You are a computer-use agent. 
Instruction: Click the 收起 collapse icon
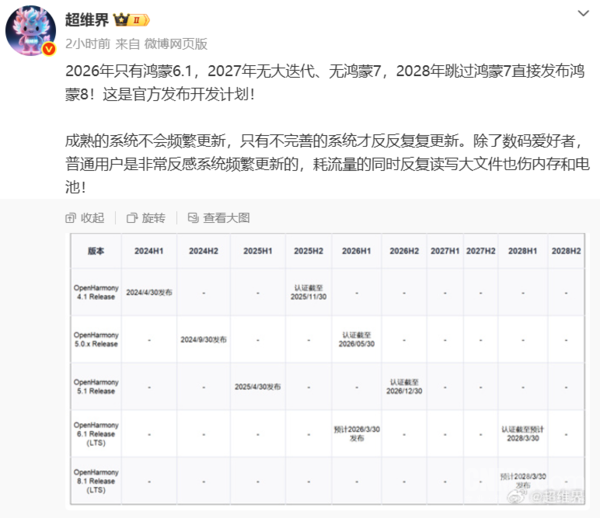pos(70,218)
